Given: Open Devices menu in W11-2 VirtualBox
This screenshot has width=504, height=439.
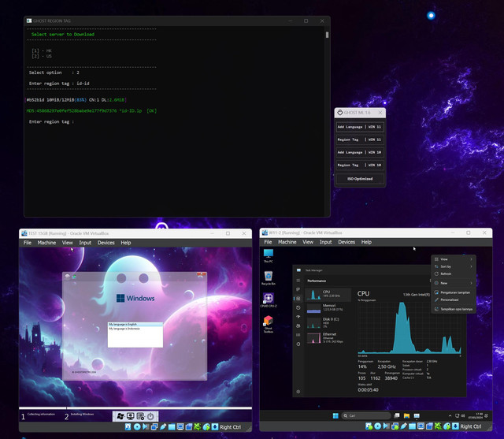Looking at the screenshot, I should [x=346, y=242].
